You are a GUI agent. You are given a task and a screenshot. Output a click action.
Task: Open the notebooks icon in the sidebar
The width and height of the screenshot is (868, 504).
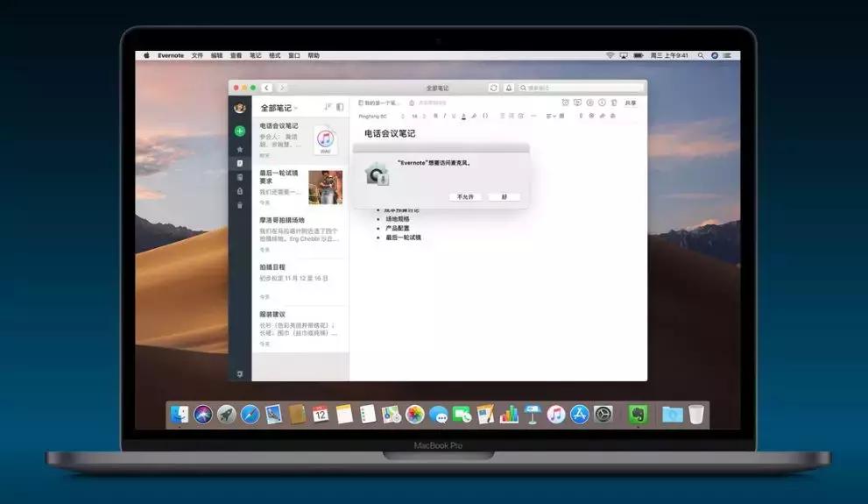(x=240, y=177)
